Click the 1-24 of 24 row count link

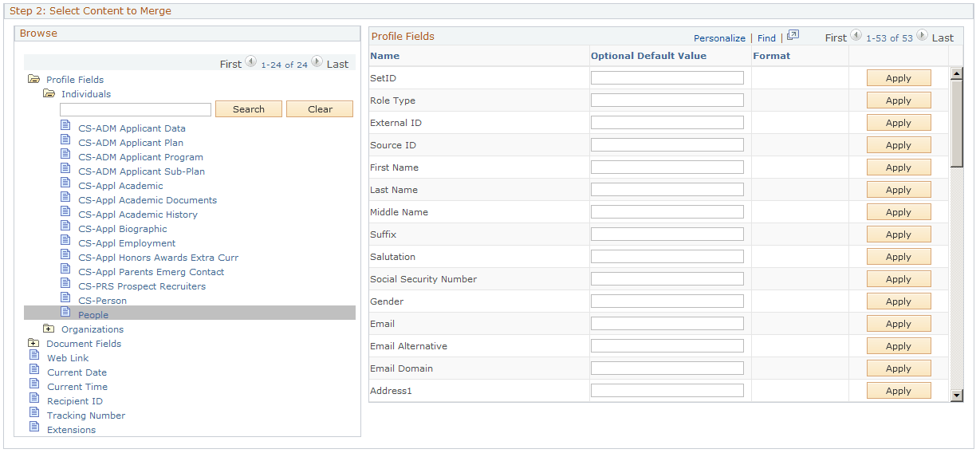pos(284,65)
